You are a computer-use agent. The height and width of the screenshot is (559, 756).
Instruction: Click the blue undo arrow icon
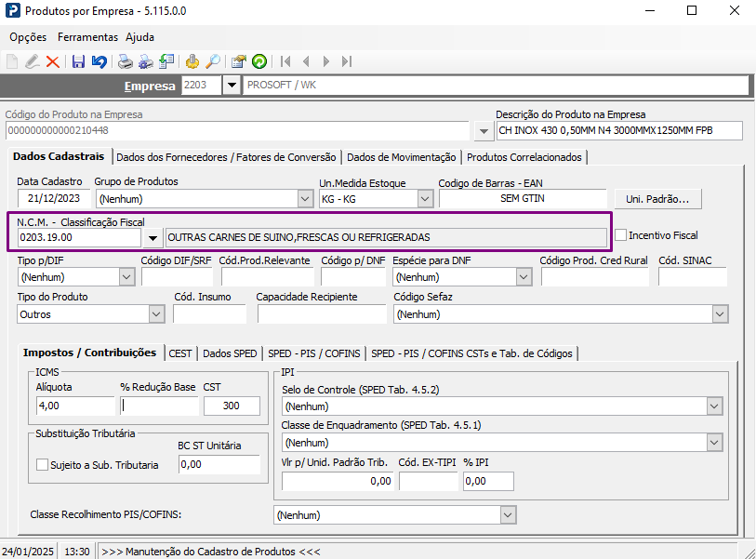(99, 61)
